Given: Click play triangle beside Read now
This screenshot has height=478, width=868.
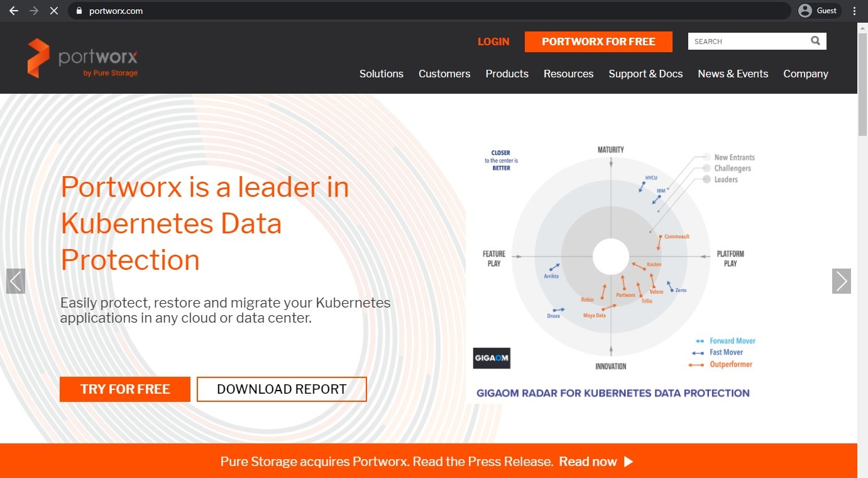Looking at the screenshot, I should (629, 462).
